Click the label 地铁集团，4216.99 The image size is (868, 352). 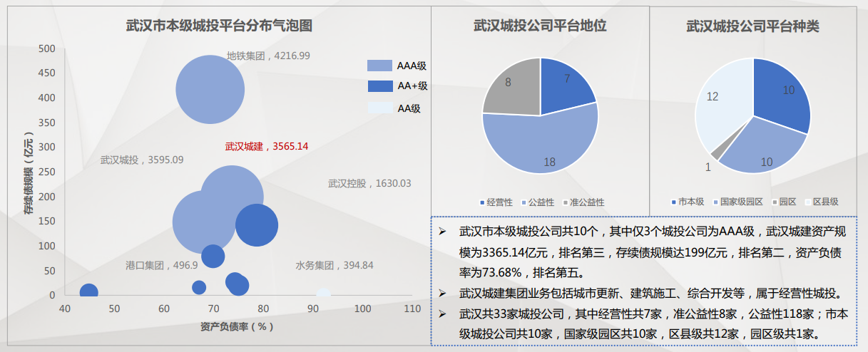point(268,55)
